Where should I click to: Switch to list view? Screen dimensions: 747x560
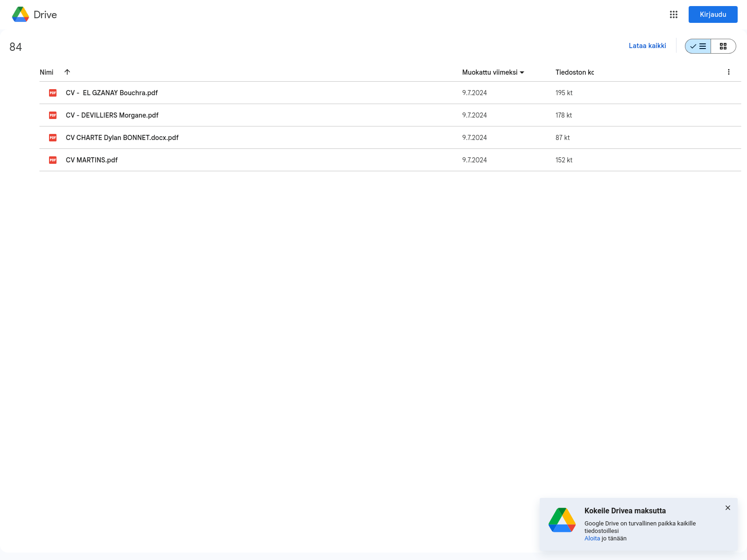click(x=698, y=46)
